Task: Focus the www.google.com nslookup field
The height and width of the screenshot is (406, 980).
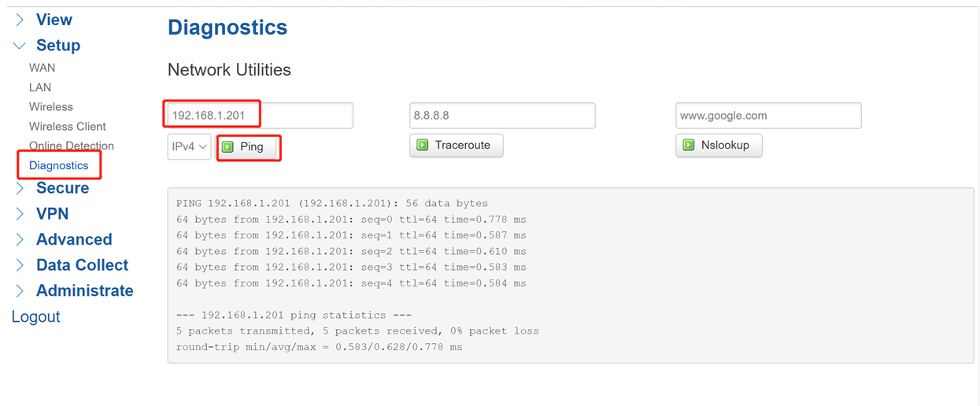Action: click(x=768, y=115)
